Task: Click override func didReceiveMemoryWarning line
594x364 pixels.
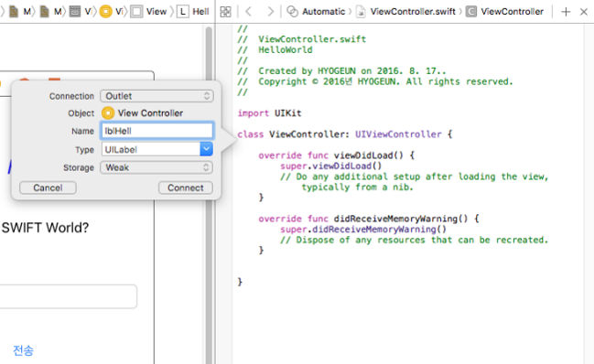Action: click(369, 219)
